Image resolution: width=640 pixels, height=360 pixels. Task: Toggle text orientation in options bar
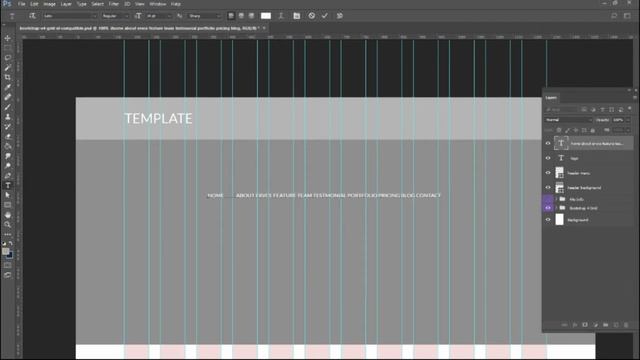tap(32, 16)
